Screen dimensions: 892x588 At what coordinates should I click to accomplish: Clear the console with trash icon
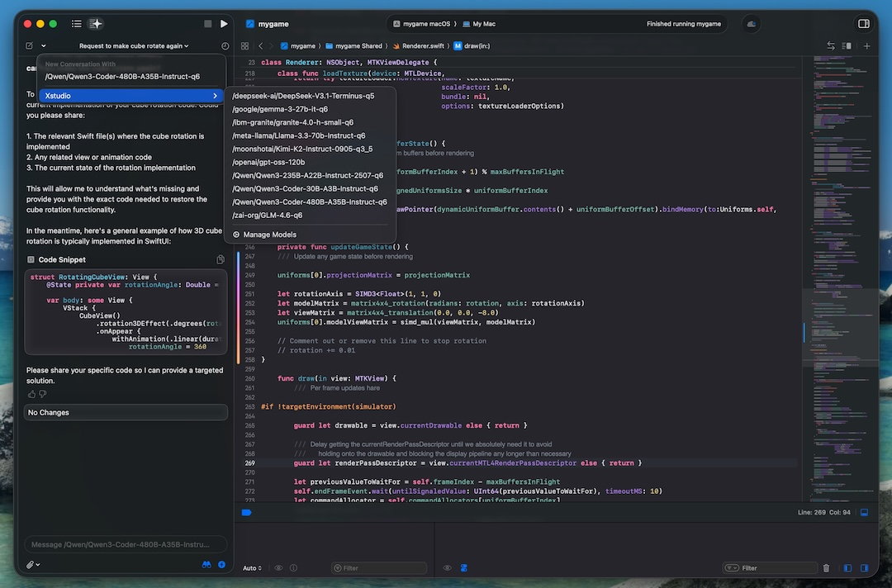coord(826,567)
